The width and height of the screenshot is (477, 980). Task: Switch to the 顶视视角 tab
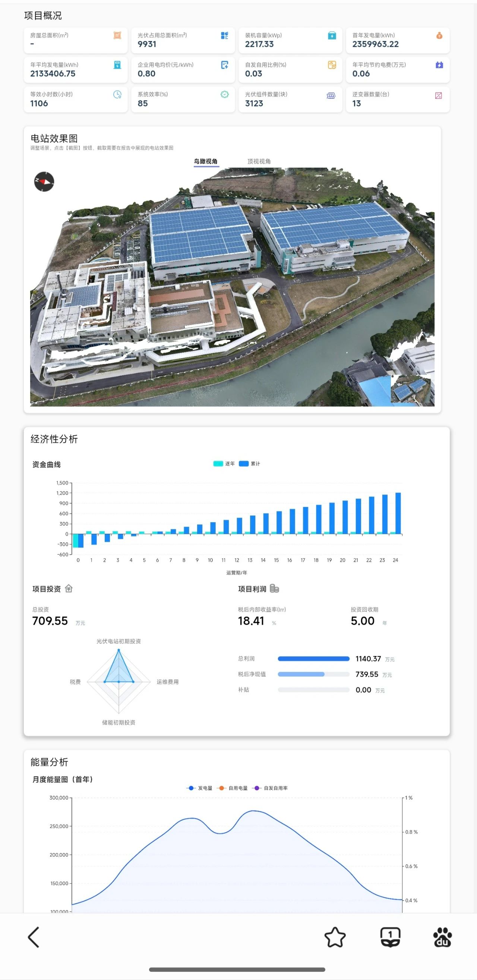(x=259, y=161)
